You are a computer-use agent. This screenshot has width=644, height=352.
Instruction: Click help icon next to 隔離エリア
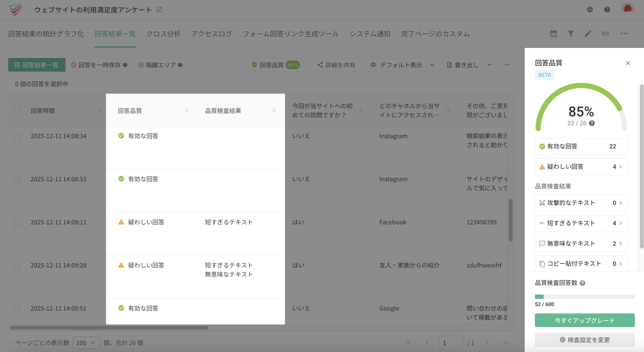[180, 65]
